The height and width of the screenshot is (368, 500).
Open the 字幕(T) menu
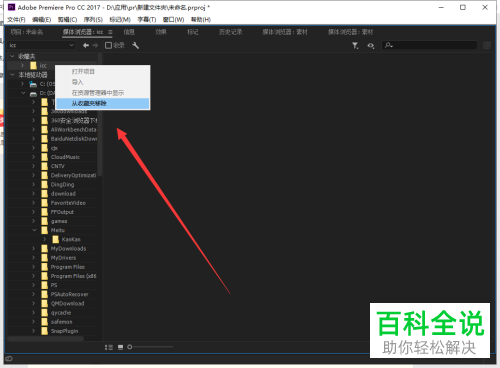click(147, 20)
